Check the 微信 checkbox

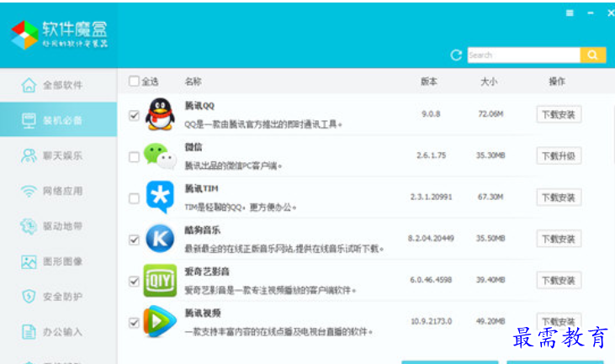click(x=134, y=157)
